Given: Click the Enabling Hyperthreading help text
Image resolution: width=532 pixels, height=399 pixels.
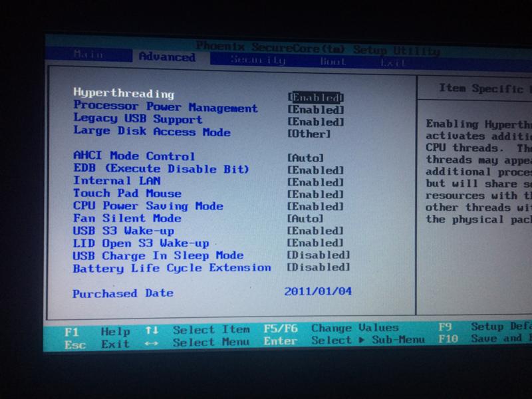Looking at the screenshot, I should coord(479,172).
